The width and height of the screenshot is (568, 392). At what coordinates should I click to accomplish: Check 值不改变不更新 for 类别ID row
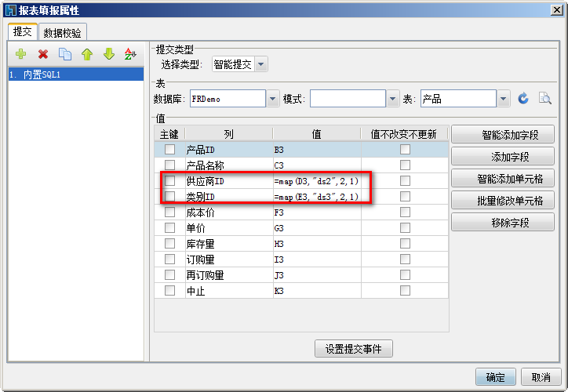405,197
